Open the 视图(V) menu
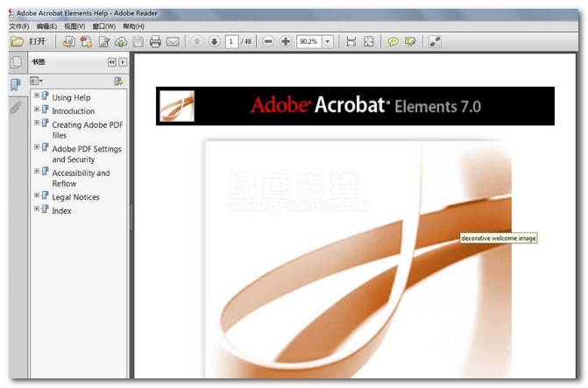 click(x=74, y=26)
